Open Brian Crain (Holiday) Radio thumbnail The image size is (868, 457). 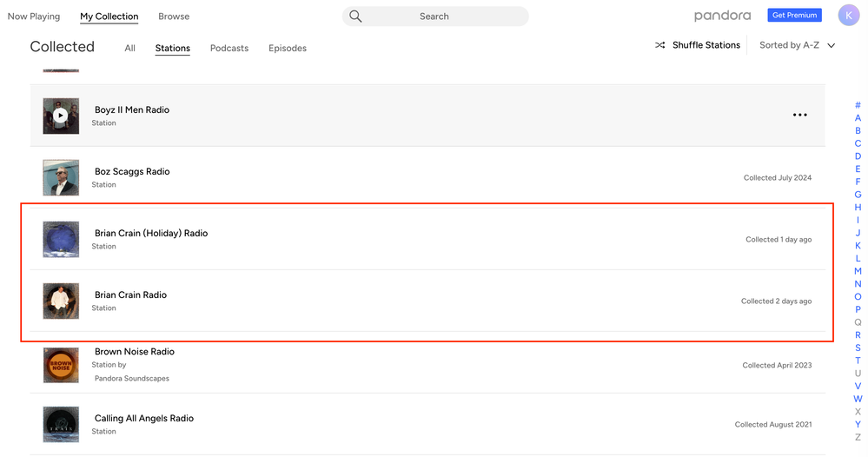click(x=61, y=240)
